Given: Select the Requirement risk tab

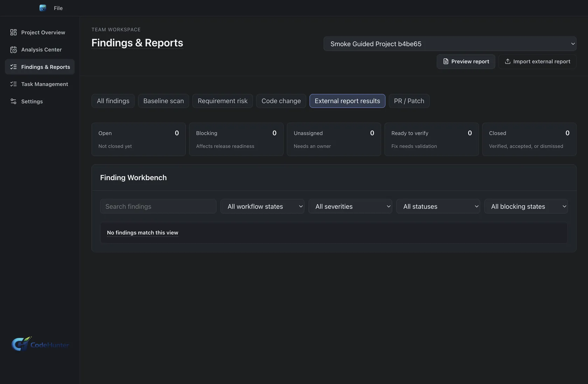Looking at the screenshot, I should [223, 101].
